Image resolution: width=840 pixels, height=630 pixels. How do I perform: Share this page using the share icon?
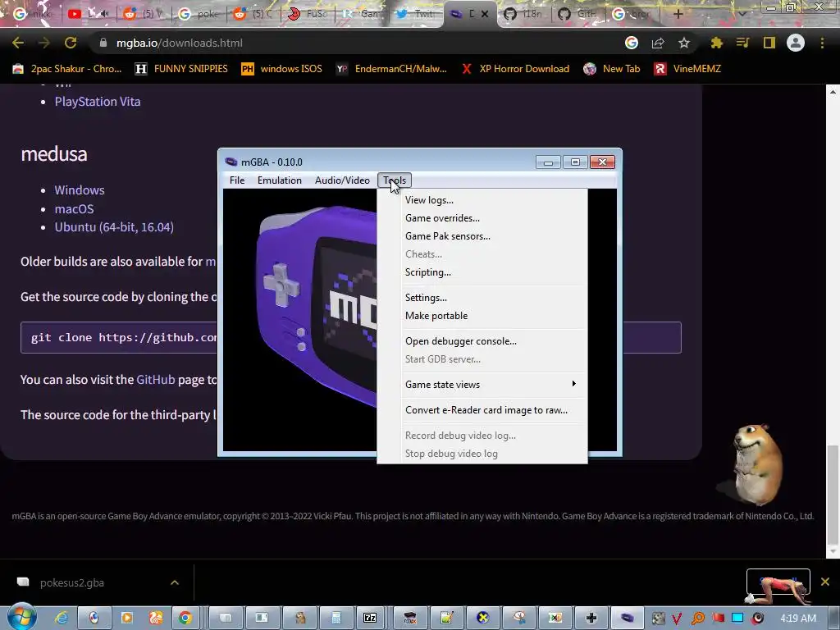pos(658,43)
